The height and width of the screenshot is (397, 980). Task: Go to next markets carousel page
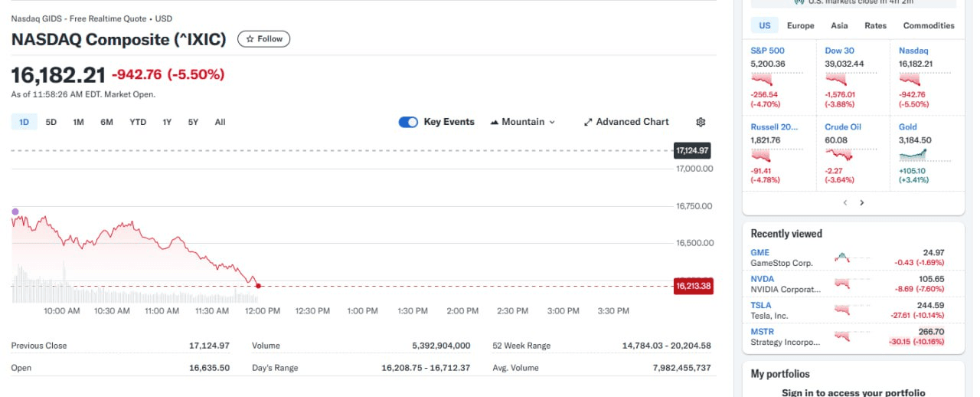click(861, 203)
